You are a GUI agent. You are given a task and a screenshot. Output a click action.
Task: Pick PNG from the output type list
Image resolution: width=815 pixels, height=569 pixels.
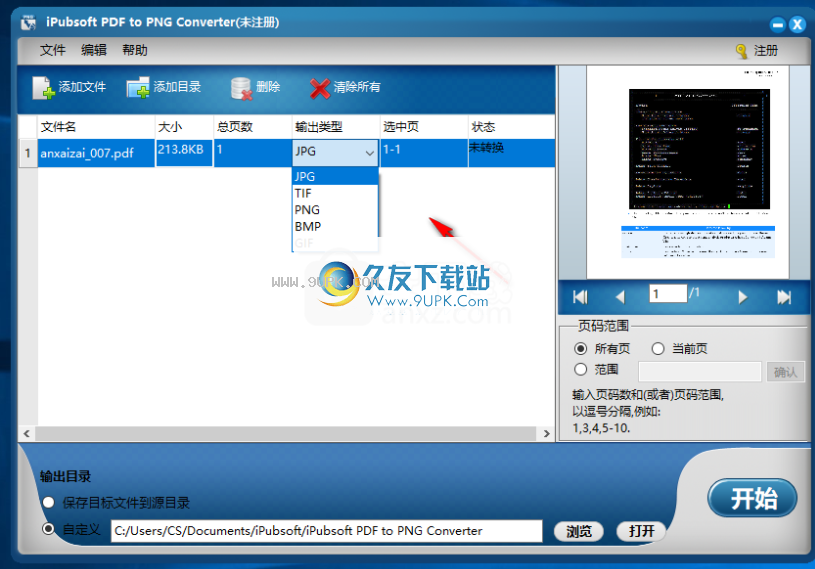[335, 210]
